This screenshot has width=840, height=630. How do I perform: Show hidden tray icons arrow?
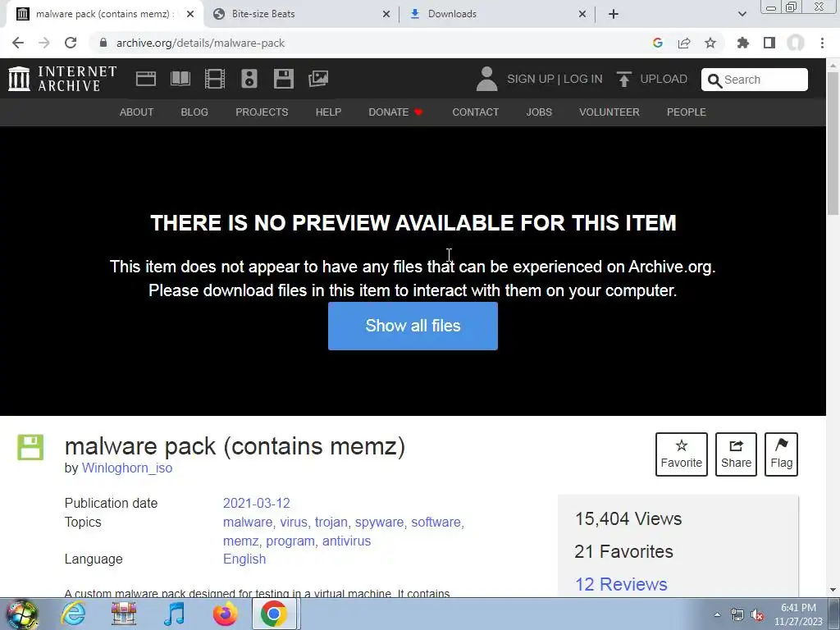pyautogui.click(x=717, y=614)
